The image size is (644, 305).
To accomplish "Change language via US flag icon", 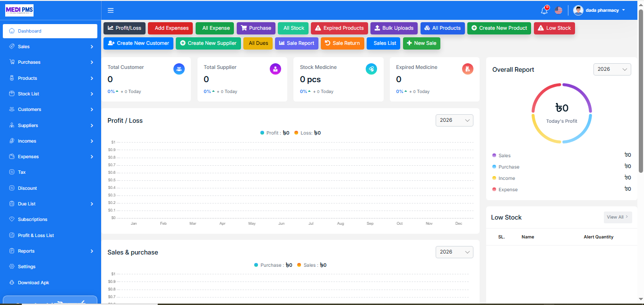I will (558, 10).
